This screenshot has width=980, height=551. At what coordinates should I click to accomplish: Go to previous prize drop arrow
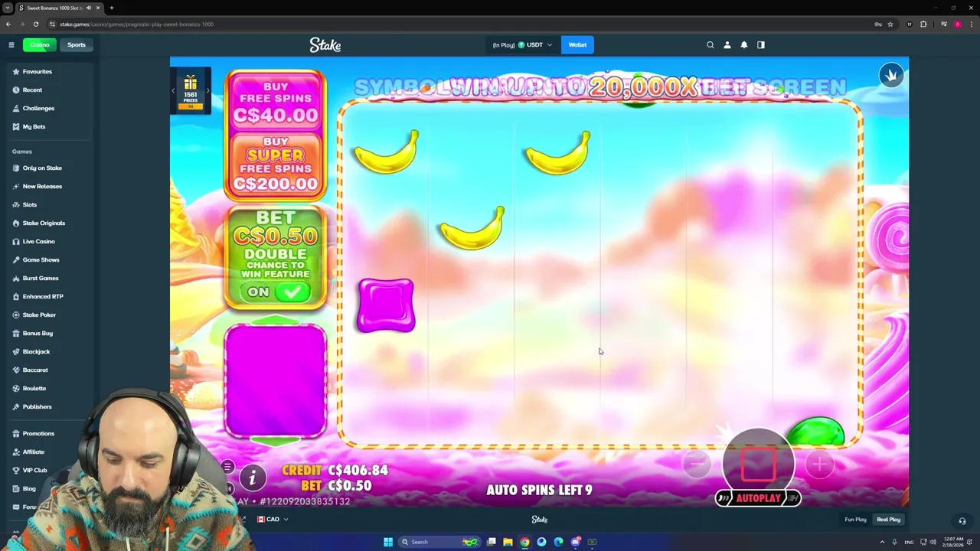[x=173, y=91]
